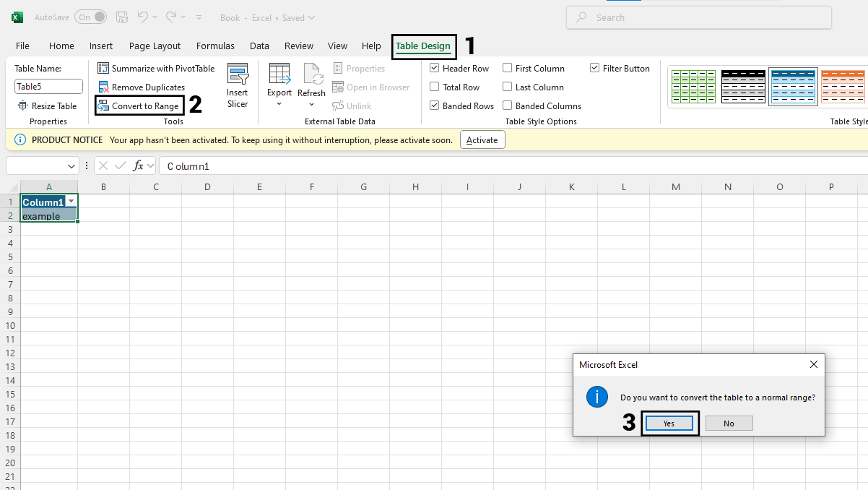Click the Undo arrow icon
The width and height of the screenshot is (868, 490).
[x=143, y=17]
